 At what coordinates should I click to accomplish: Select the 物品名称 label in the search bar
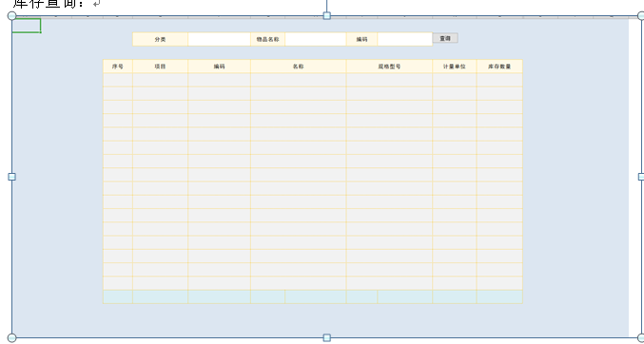click(x=268, y=39)
